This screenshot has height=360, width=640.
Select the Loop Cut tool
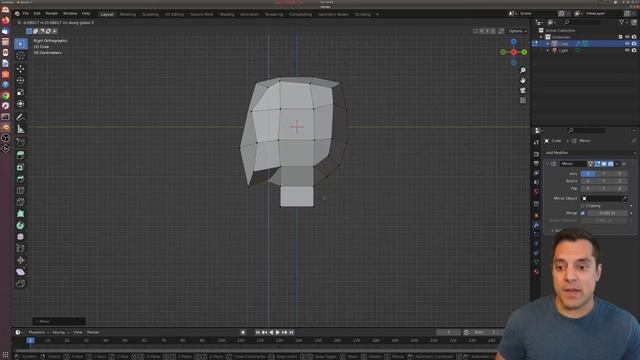tap(20, 191)
